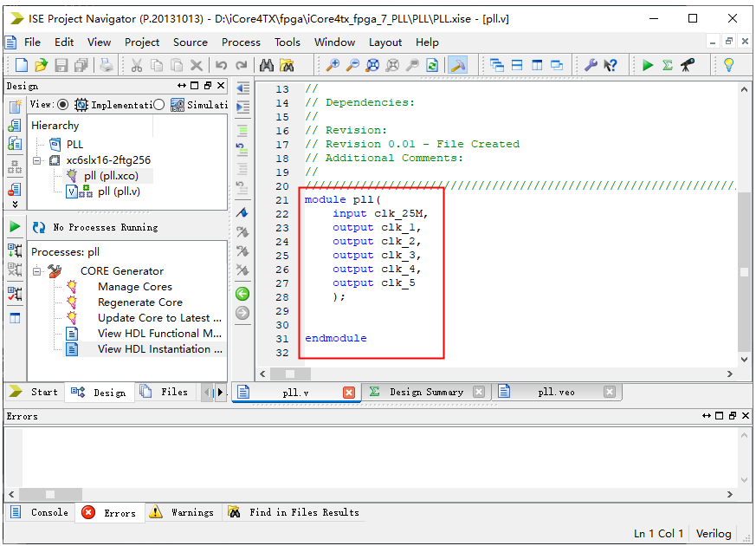Open the Warnings tab in bottom panel
This screenshot has height=546, width=756.
191,512
